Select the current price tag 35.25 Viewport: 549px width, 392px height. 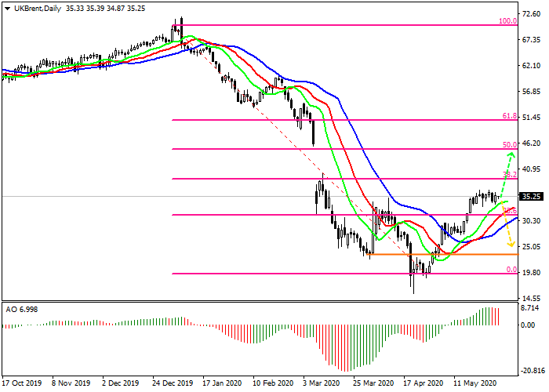coord(533,197)
